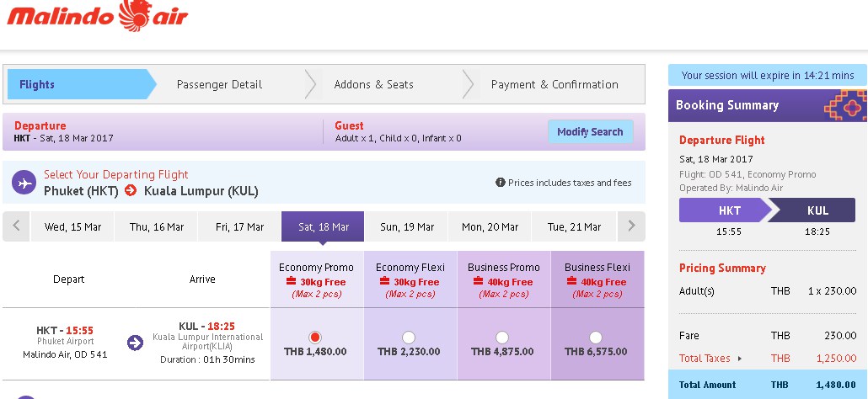Choose Business Flexi fare THB 6,575.00
This screenshot has width=868, height=399.
[596, 337]
